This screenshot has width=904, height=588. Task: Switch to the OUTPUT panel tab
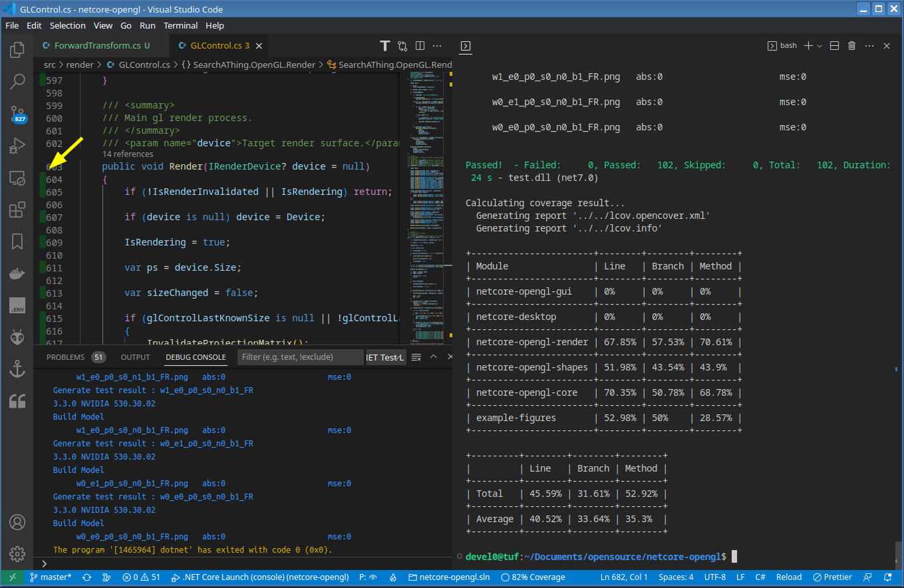point(135,357)
